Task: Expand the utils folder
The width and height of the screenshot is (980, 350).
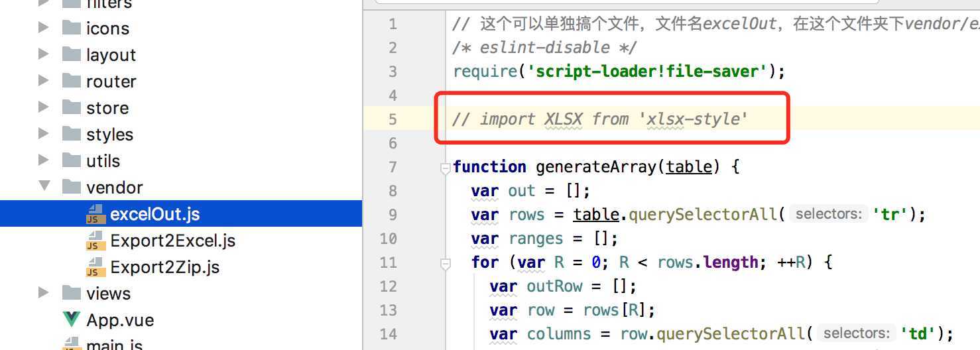Action: tap(44, 160)
